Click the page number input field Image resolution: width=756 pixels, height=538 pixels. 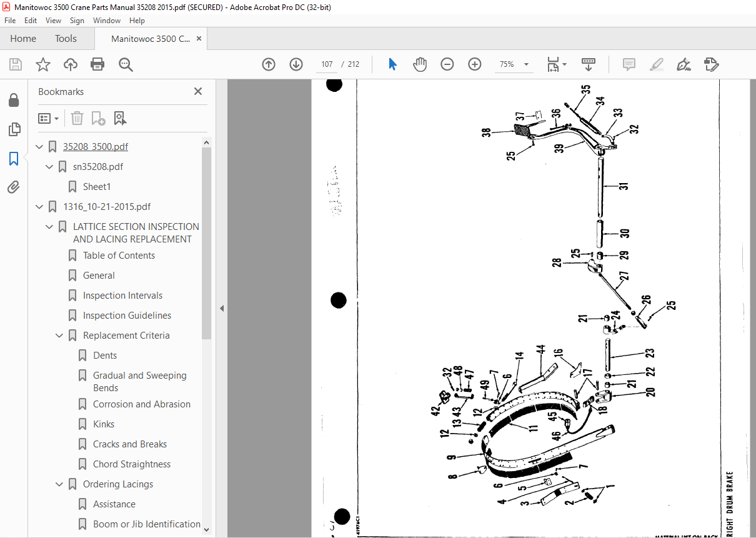coord(327,64)
